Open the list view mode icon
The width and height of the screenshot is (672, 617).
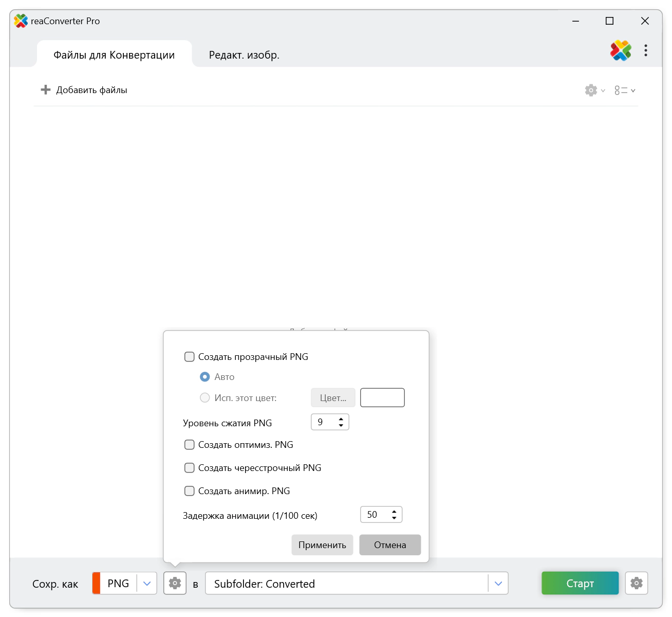[x=621, y=90]
